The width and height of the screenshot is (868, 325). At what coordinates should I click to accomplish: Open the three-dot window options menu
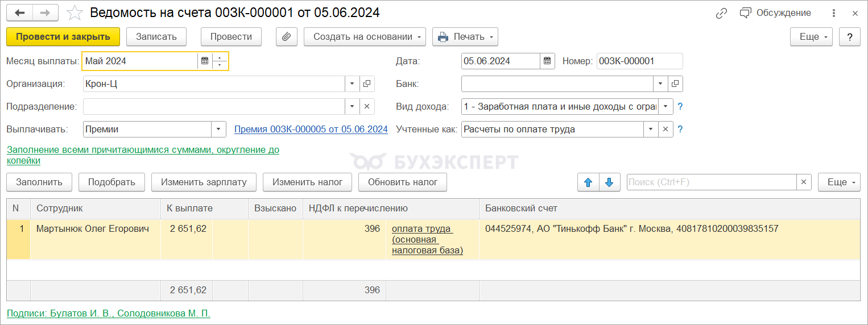click(834, 13)
